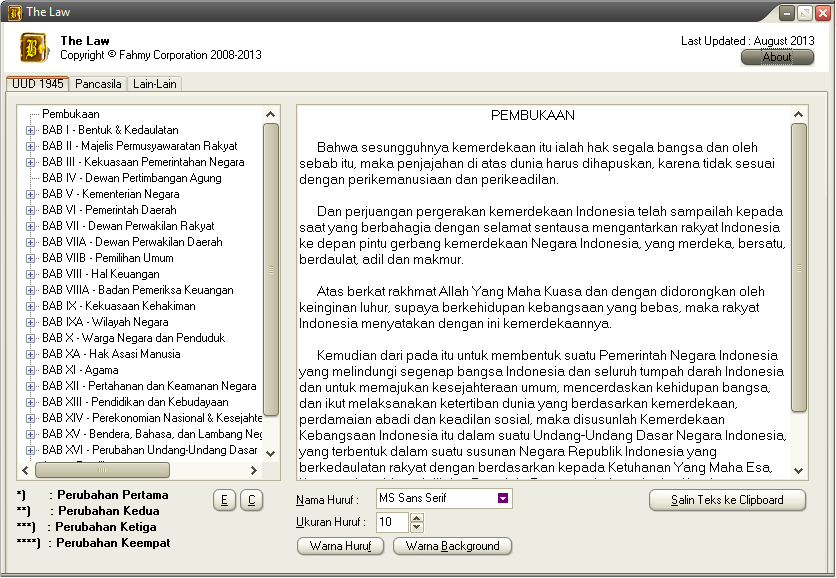Expand BAB II - Majelis Permusyawaratan Rakyat node
Screen dimensions: 836x578
coord(30,146)
